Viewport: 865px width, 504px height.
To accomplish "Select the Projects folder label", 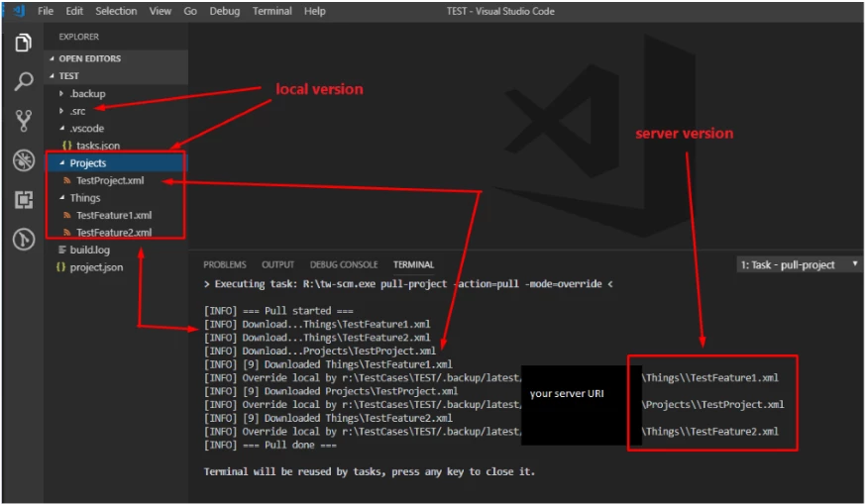I will [88, 163].
